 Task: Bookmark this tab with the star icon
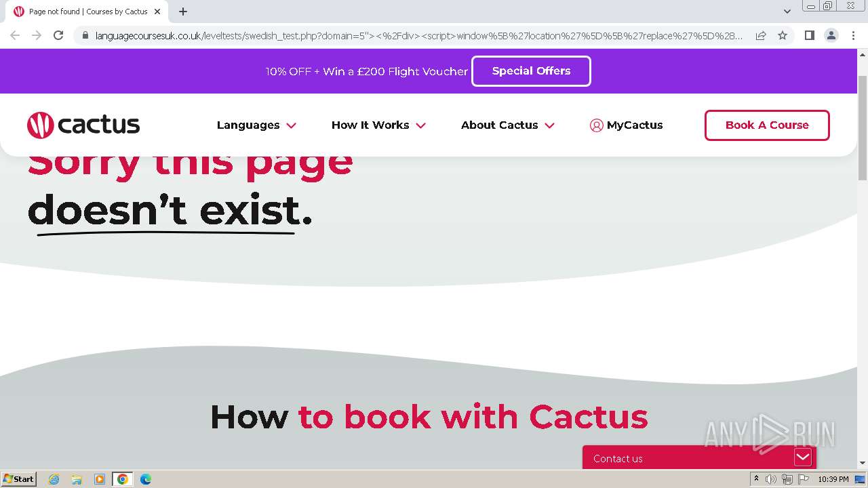783,35
